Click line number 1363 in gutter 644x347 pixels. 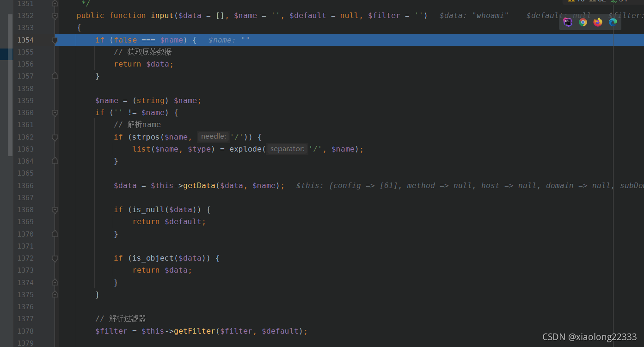coord(25,149)
